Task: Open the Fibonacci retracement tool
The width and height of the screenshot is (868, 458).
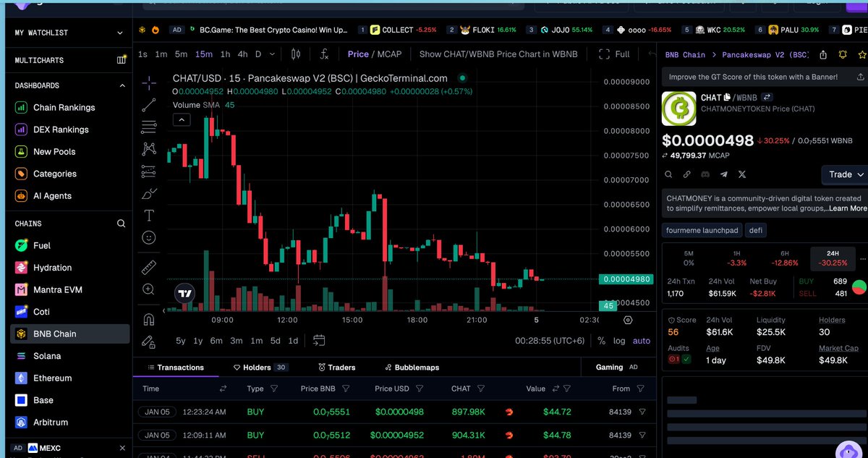Action: click(149, 127)
